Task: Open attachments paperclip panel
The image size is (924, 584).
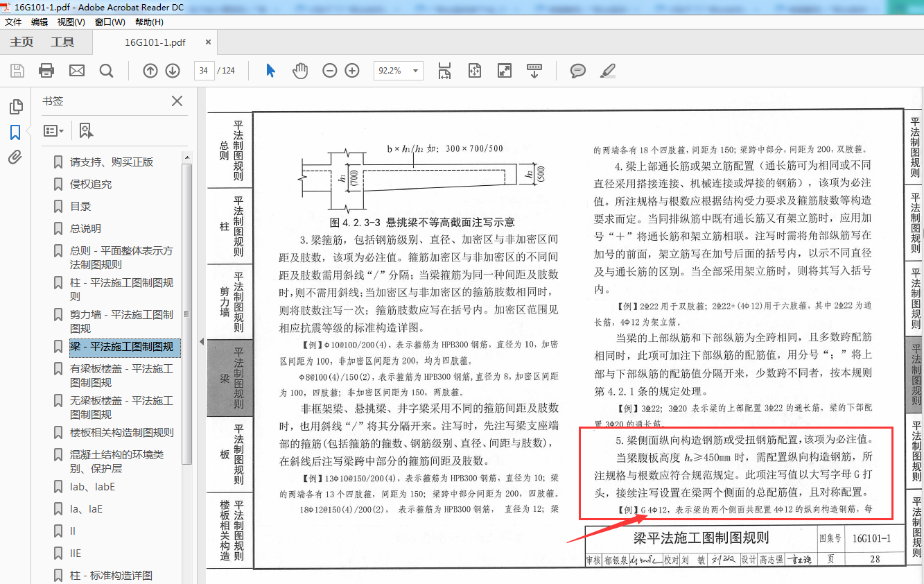Action: (x=15, y=157)
